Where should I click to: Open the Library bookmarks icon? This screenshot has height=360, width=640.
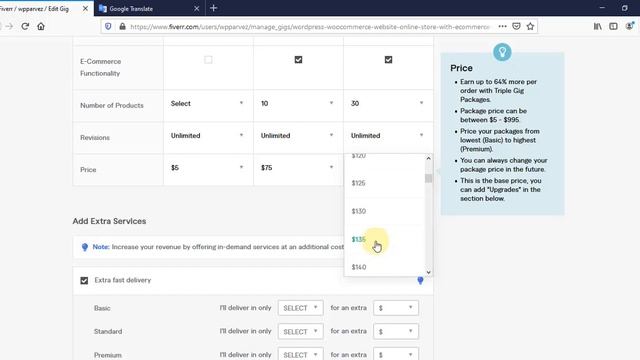click(x=598, y=27)
